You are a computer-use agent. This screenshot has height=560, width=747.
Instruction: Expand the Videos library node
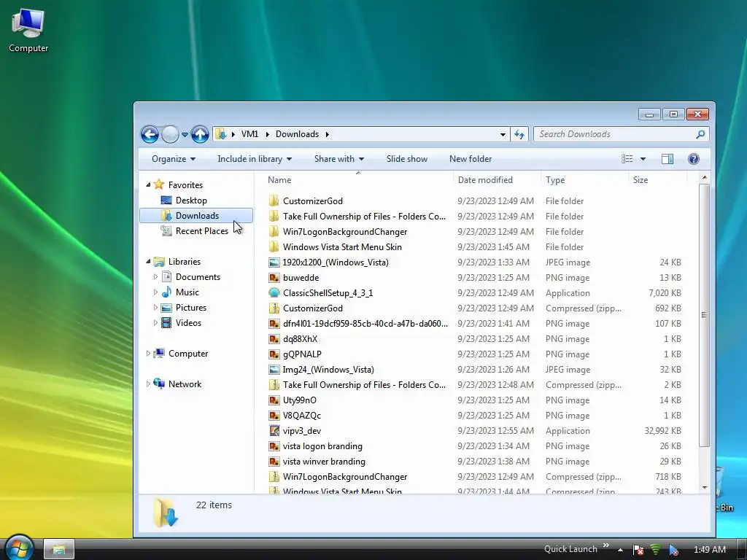(x=155, y=323)
